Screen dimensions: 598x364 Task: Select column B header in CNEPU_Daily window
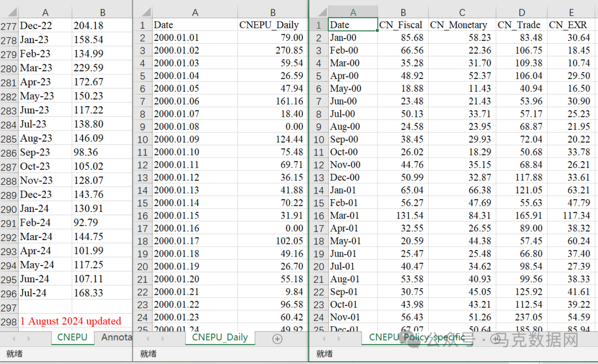272,13
